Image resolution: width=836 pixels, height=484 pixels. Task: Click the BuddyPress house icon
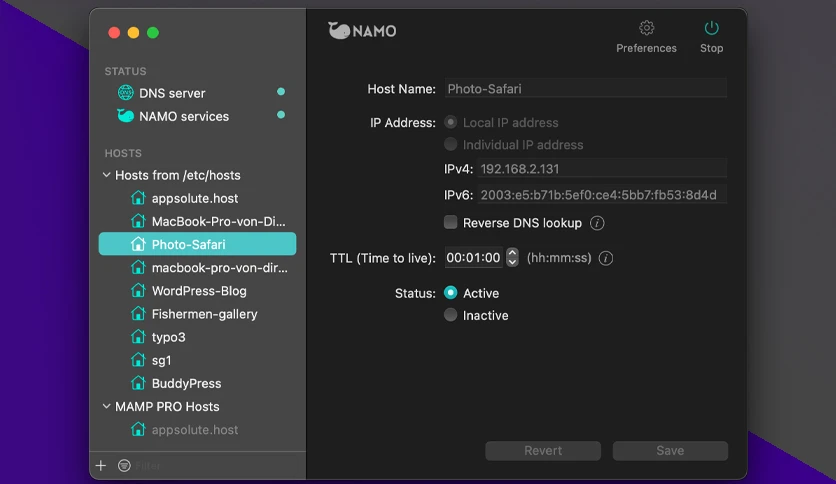[138, 383]
